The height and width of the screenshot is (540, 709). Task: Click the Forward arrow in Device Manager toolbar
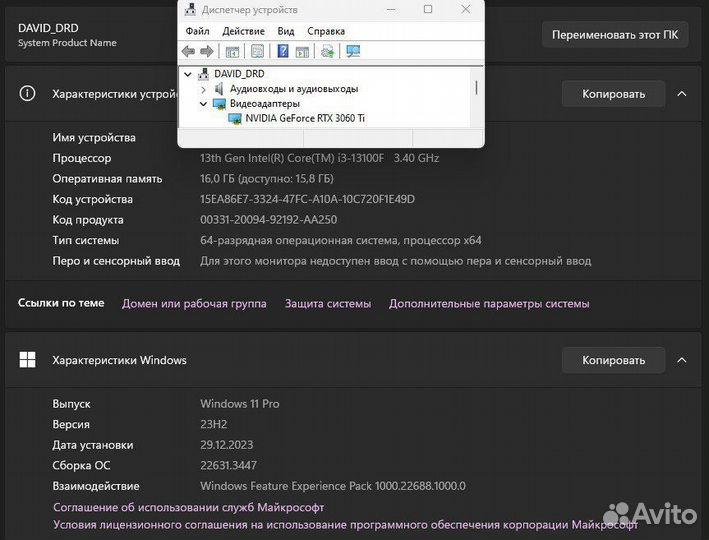[x=207, y=51]
